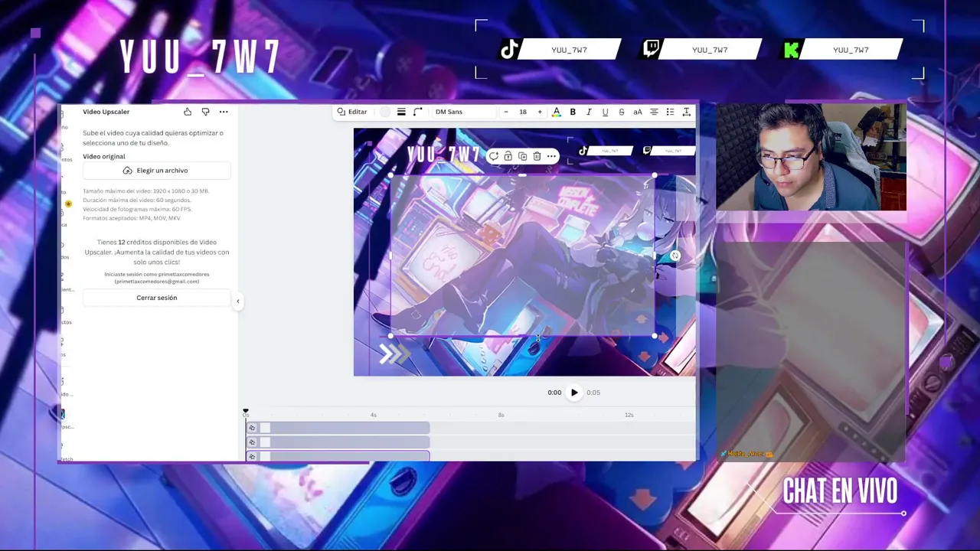Play the video preview
980x551 pixels.
coord(574,393)
